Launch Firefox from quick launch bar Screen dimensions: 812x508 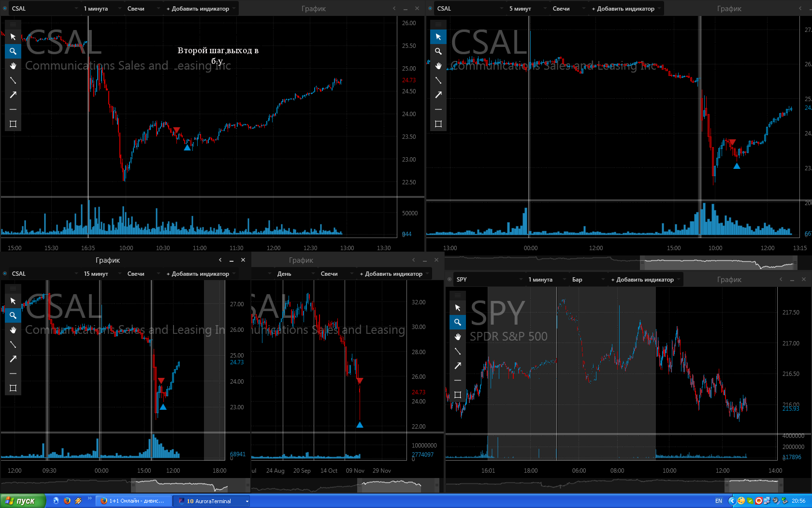pyautogui.click(x=67, y=501)
